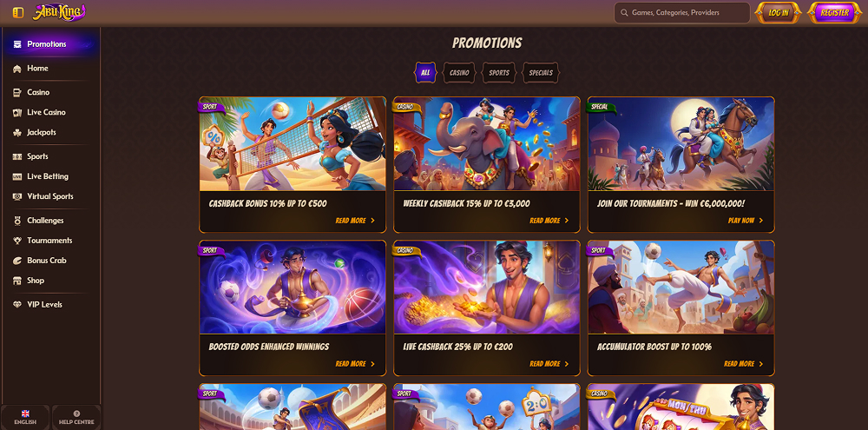Select the VIP Levels diamond icon
Screen dimensions: 868x430
[x=17, y=305]
